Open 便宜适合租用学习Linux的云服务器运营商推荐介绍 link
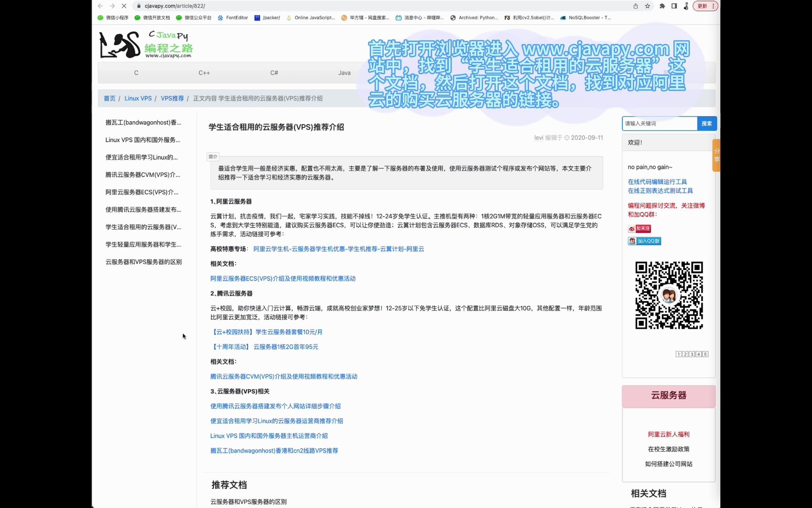This screenshot has height=508, width=812. 277,421
